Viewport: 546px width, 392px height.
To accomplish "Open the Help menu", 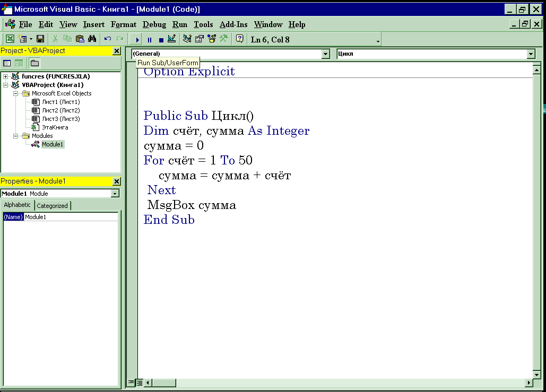I will point(297,24).
